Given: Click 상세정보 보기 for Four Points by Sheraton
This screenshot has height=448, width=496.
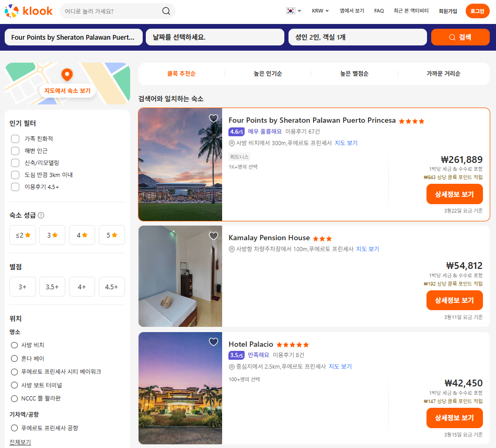Looking at the screenshot, I should pyautogui.click(x=455, y=194).
